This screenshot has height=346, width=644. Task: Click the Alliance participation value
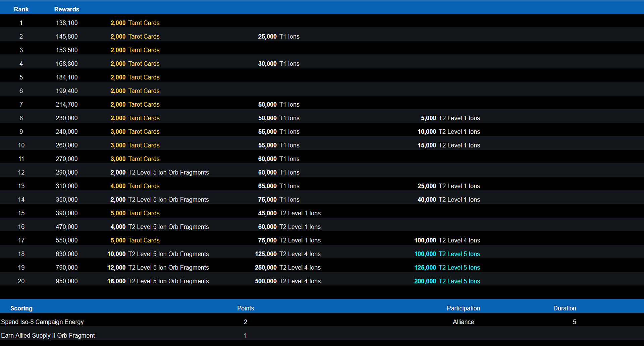pos(463,322)
